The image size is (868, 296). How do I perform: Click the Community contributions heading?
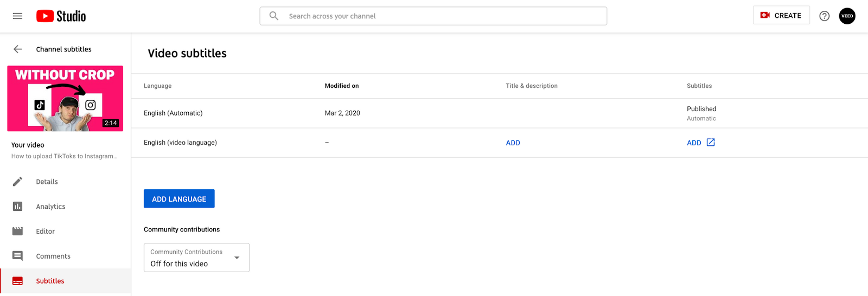pos(182,229)
